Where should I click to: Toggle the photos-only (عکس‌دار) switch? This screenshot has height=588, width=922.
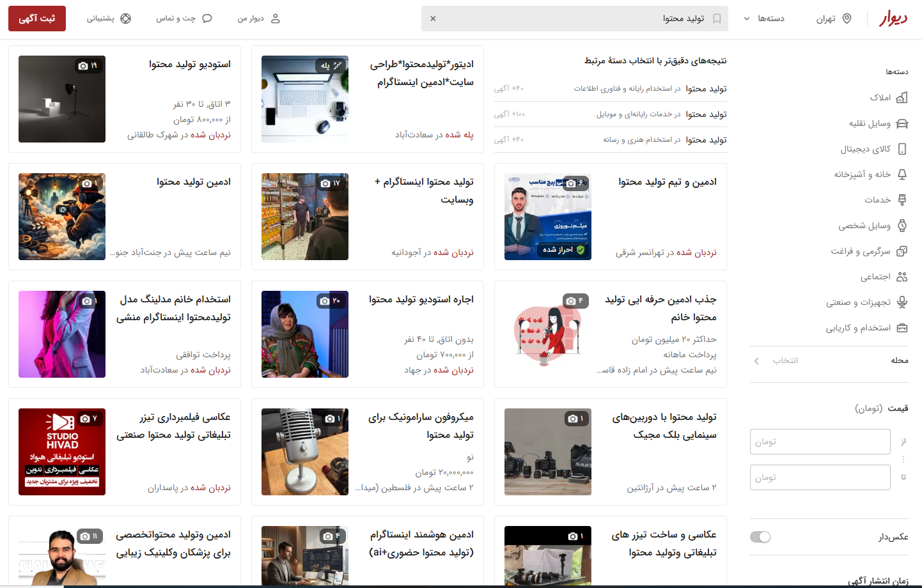coord(760,537)
